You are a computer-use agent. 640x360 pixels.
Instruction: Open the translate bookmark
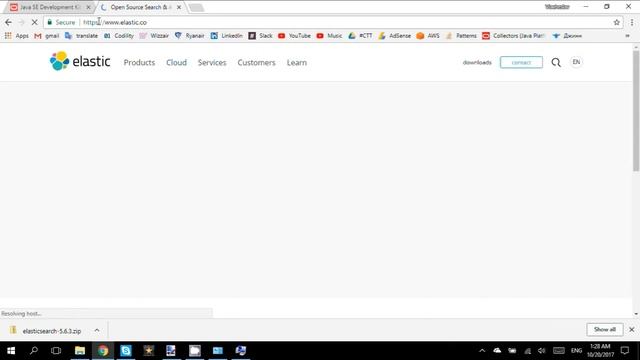[x=82, y=36]
